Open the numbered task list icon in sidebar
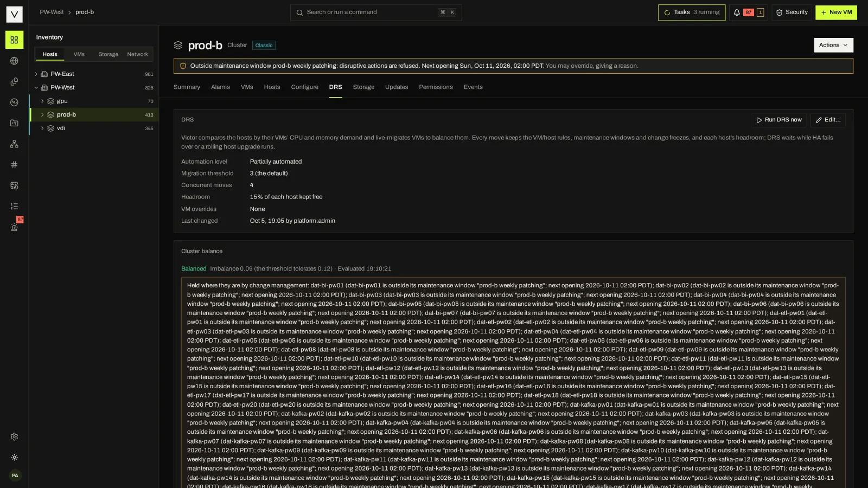This screenshot has width=868, height=488. click(14, 206)
